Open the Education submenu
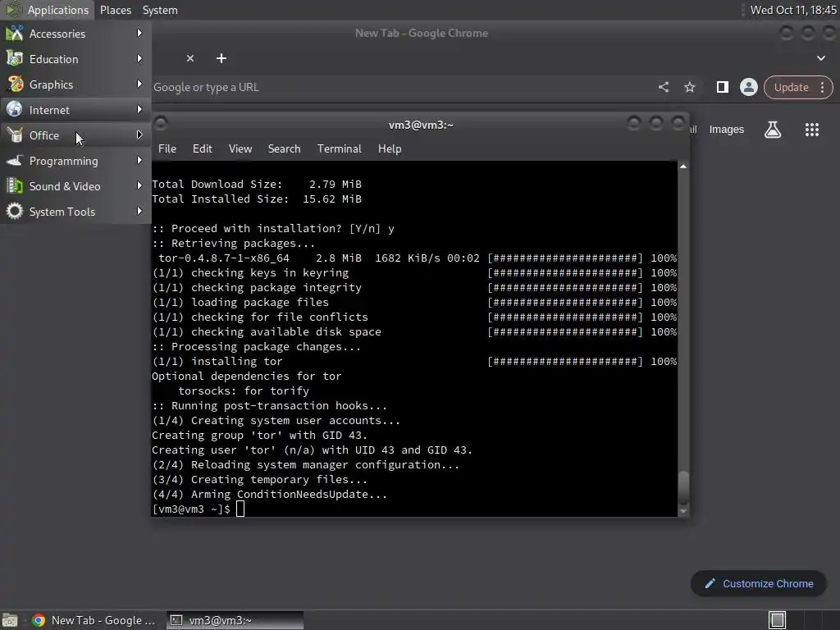 pos(75,59)
